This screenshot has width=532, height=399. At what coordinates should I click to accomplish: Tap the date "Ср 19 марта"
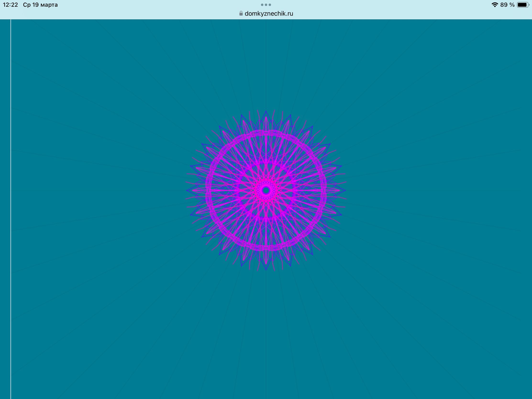[40, 5]
